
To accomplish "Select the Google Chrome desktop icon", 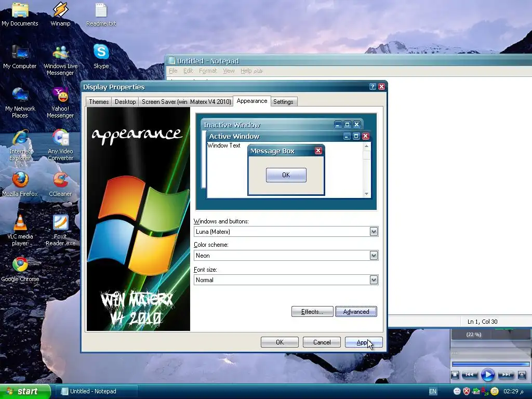I will pyautogui.click(x=20, y=270).
